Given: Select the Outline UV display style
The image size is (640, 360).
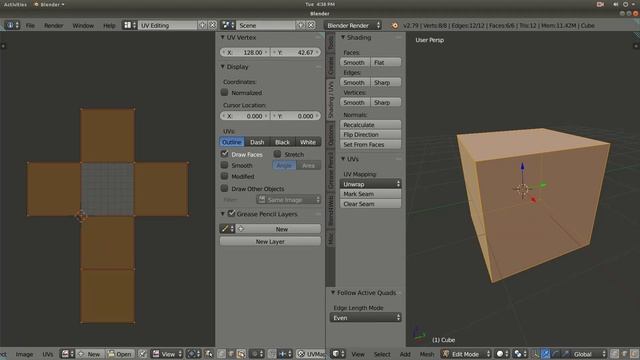Looking at the screenshot, I should (232, 142).
